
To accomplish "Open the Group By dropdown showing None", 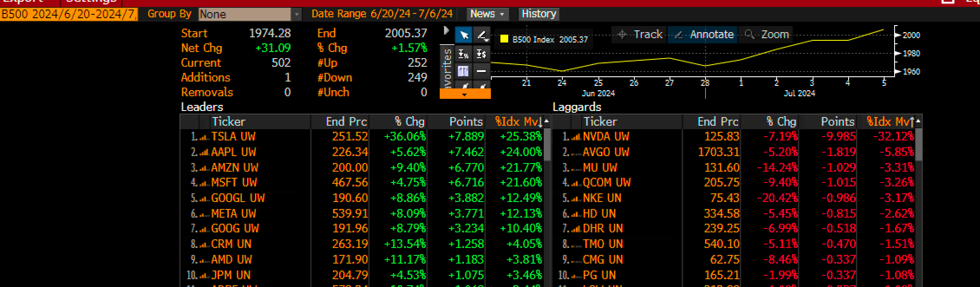I will coord(250,14).
